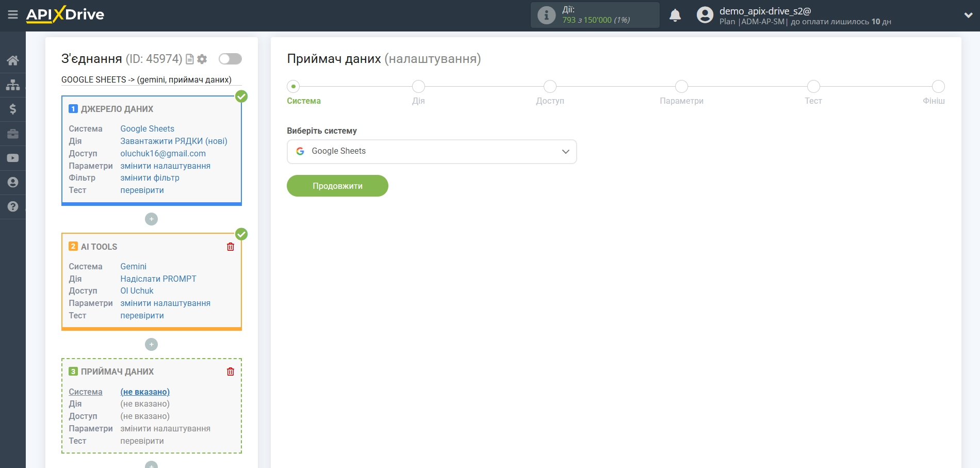This screenshot has width=980, height=468.
Task: Open the hamburger menu icon
Action: [x=13, y=14]
